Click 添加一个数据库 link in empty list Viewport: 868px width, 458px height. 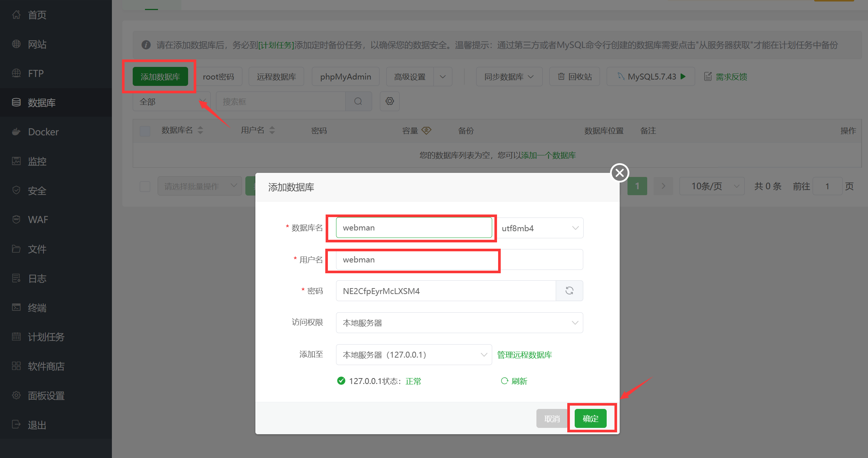[548, 155]
